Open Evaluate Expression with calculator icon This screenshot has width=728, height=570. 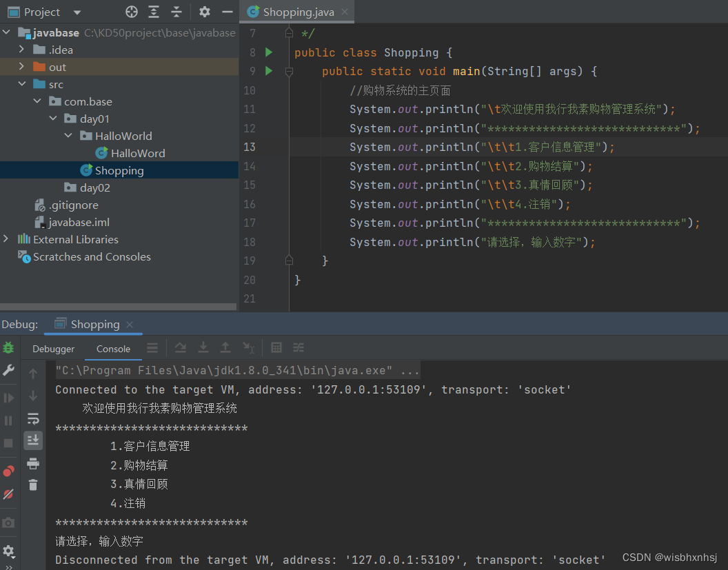click(x=276, y=348)
